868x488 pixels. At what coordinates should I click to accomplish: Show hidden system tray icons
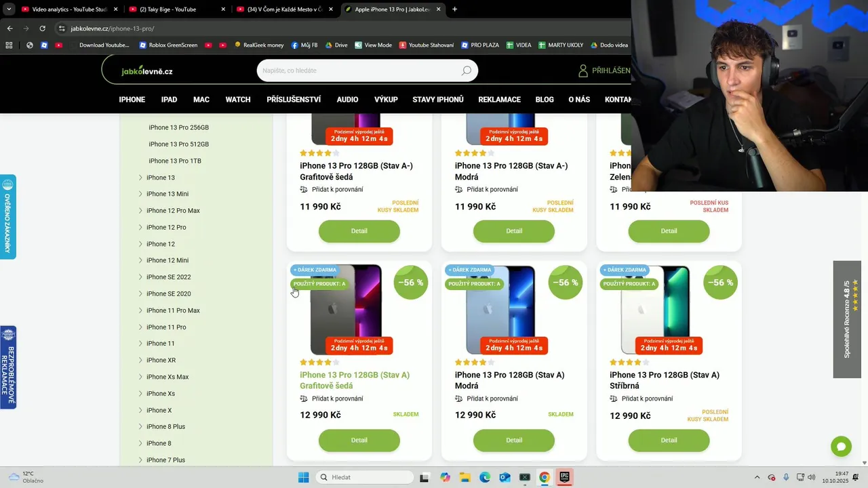(757, 477)
